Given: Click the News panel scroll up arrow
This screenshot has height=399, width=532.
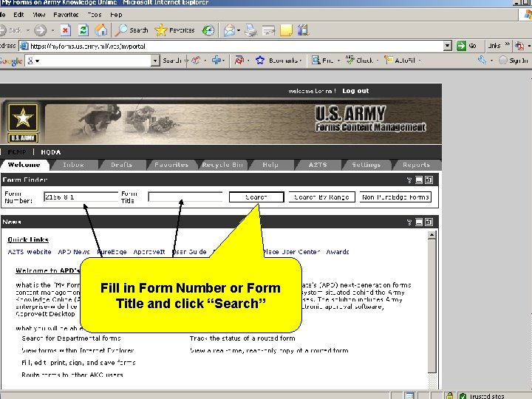Looking at the screenshot, I should 432,235.
